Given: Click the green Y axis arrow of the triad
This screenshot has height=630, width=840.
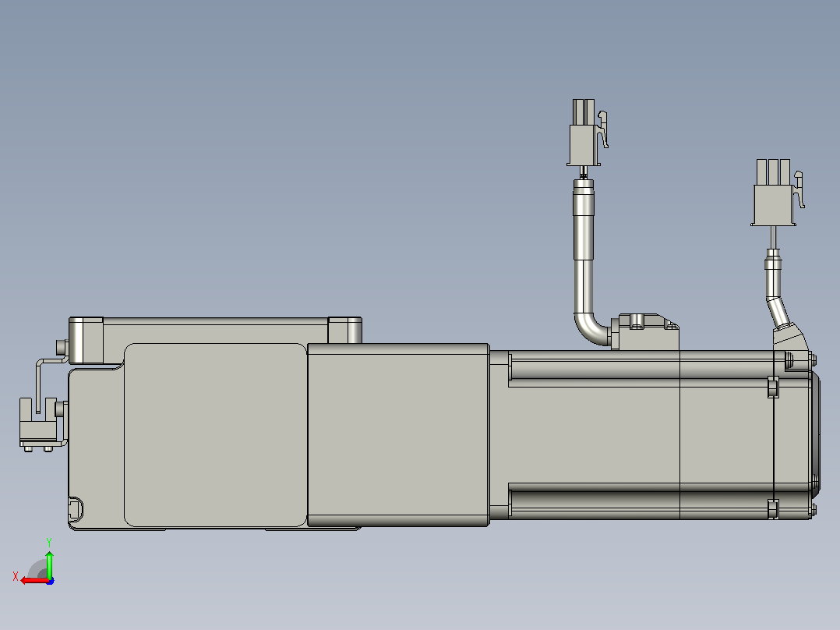Looking at the screenshot, I should click(x=49, y=564).
